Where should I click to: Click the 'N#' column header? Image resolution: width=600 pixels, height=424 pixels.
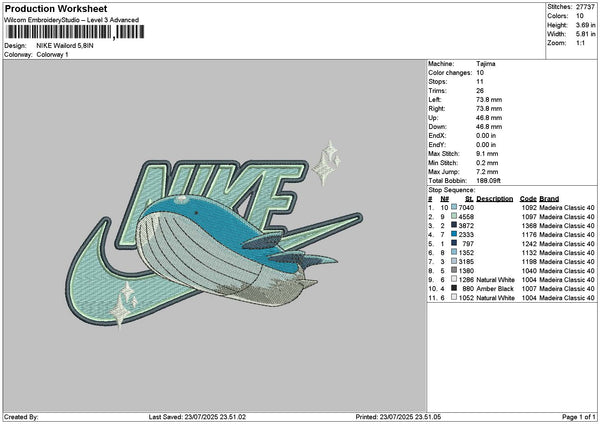(x=445, y=199)
